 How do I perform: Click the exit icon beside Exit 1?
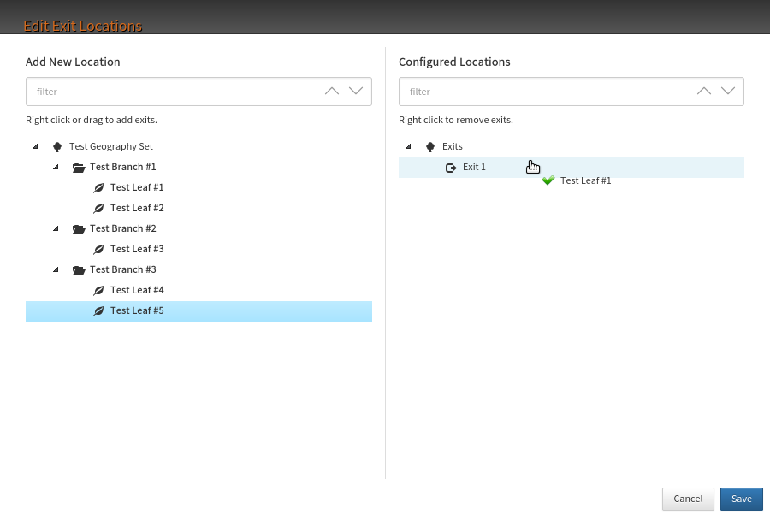coord(451,167)
